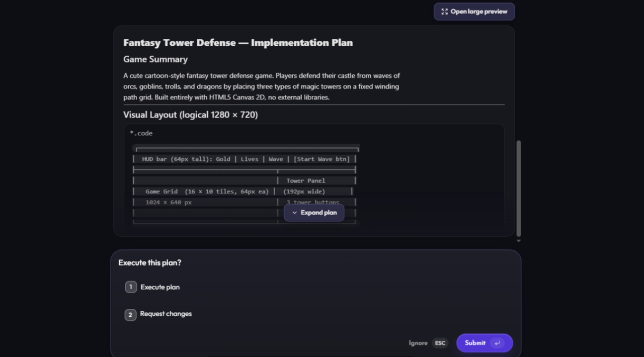The image size is (644, 357).
Task: Click the number 2 badge beside Request changes
Action: pyautogui.click(x=130, y=315)
